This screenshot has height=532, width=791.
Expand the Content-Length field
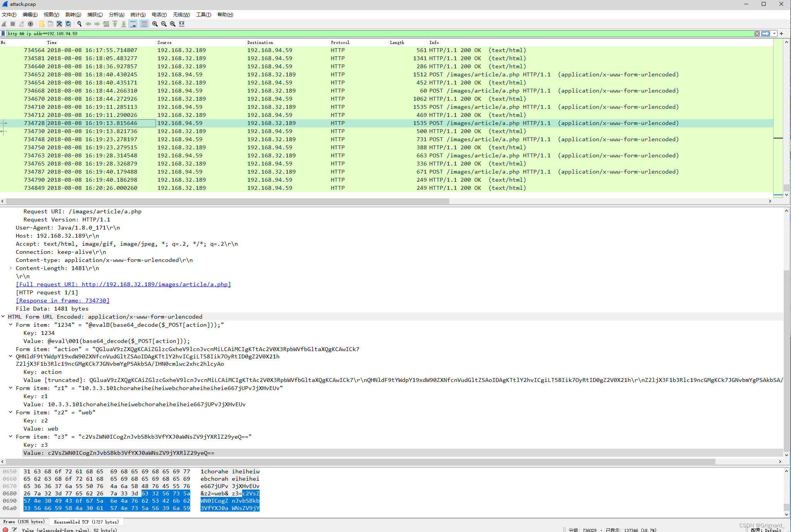(10, 268)
